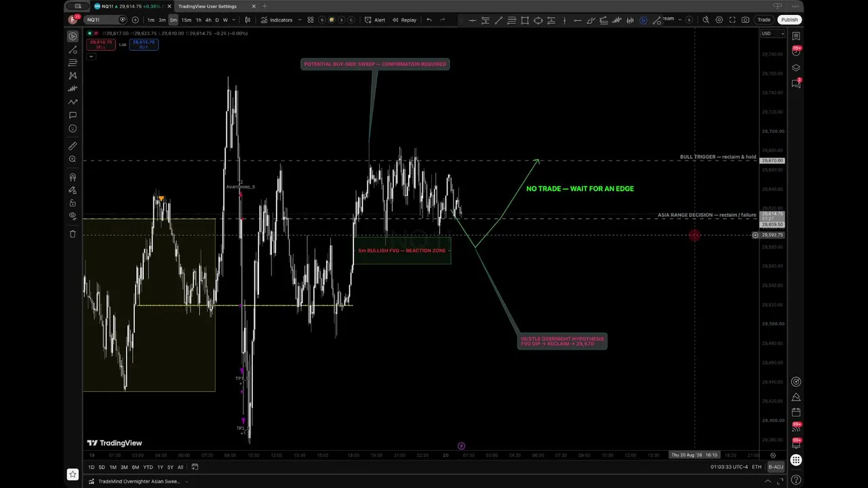Hide all drawings with eye icon

[73, 216]
